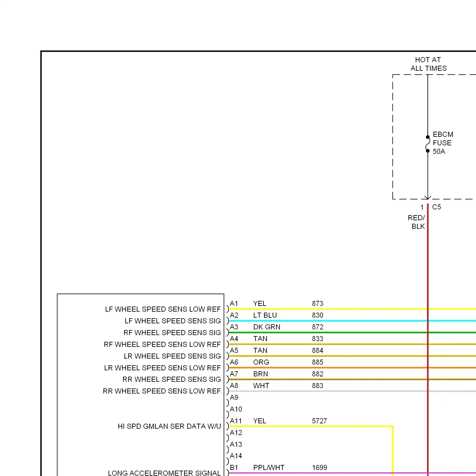476x476 pixels.
Task: Click RF WHEEL SPEED SENS SIG text
Action: 172,333
